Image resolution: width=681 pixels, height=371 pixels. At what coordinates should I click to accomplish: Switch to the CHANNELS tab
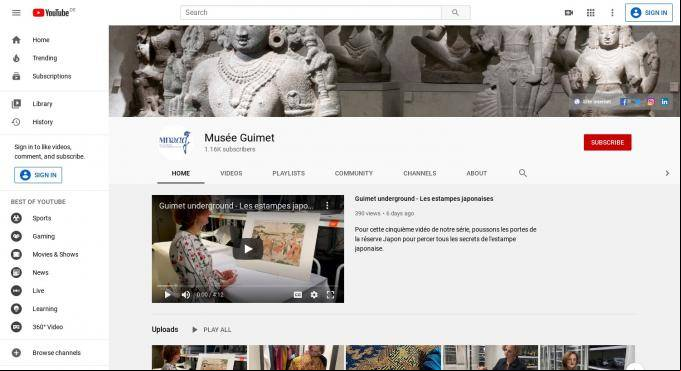pos(420,173)
